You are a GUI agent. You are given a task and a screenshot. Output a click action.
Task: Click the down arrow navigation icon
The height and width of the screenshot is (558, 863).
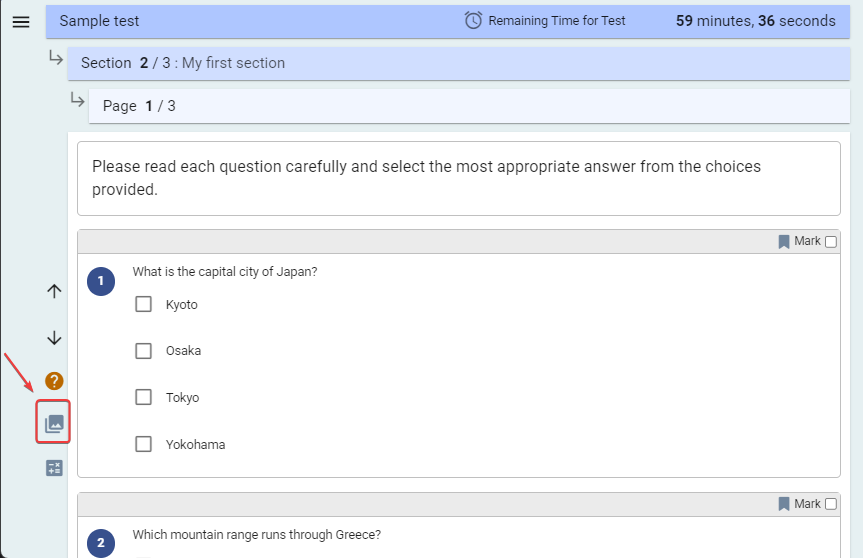click(54, 338)
